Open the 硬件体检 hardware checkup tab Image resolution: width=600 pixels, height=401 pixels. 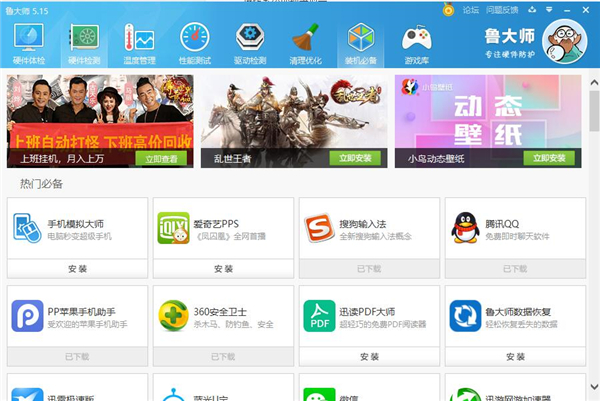click(29, 44)
